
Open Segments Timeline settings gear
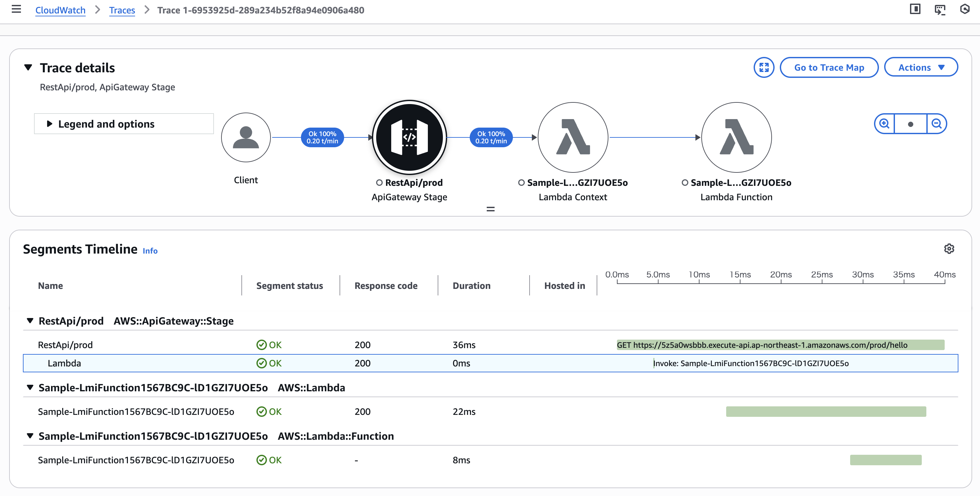click(949, 249)
